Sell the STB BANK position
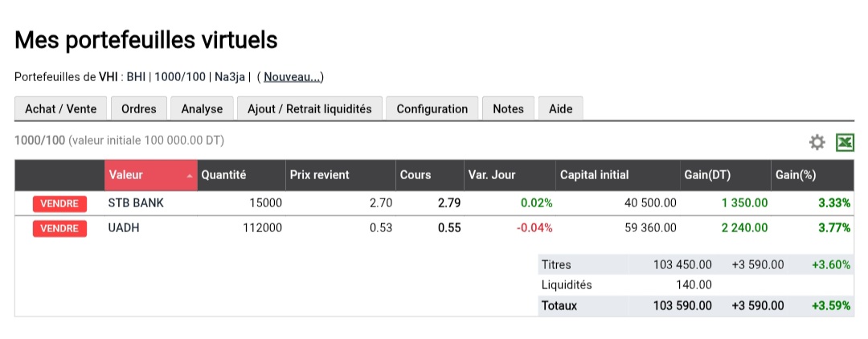 pos(59,203)
